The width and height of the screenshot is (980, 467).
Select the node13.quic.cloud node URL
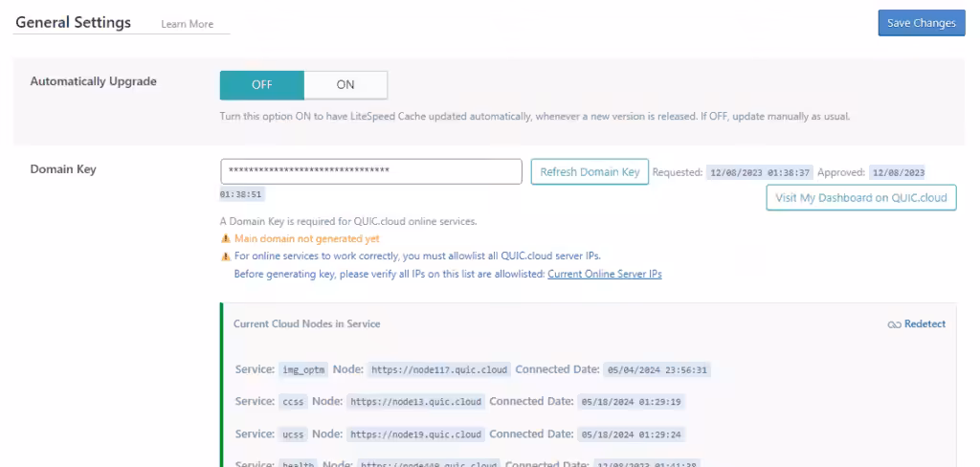tap(416, 402)
